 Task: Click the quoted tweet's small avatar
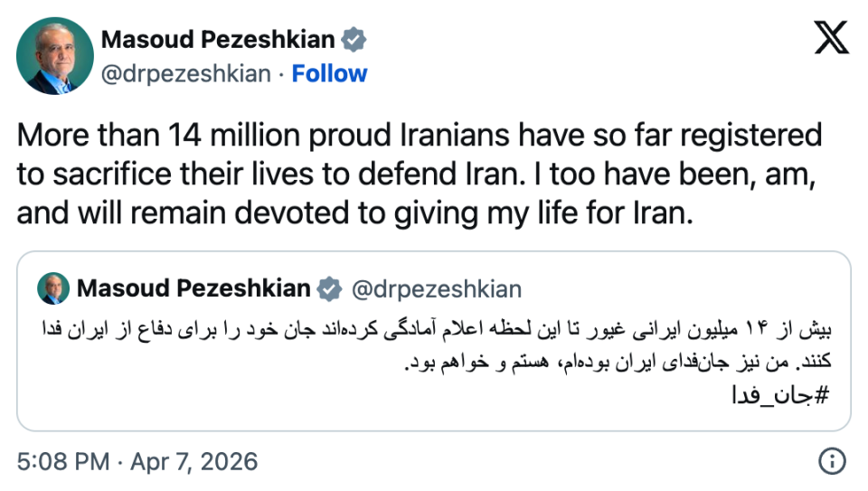53,288
